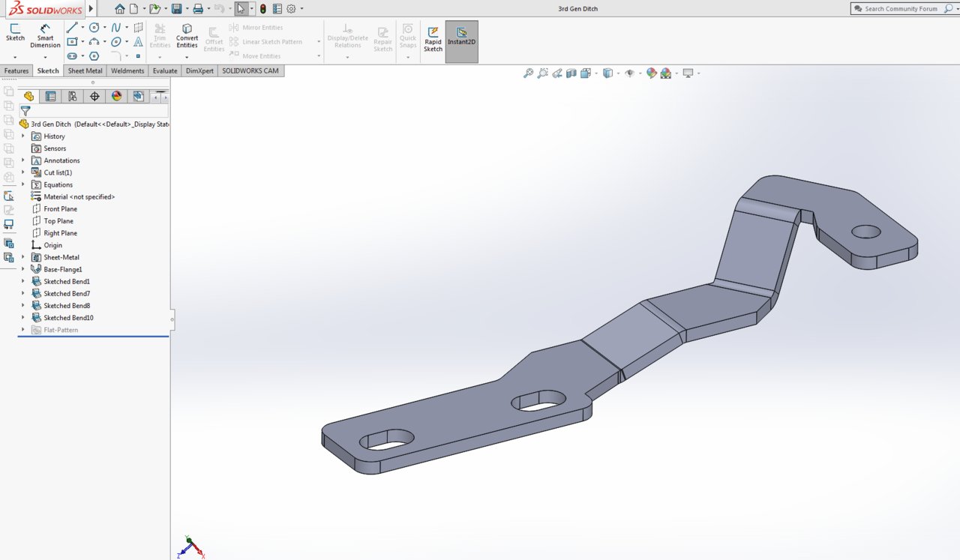The height and width of the screenshot is (560, 960).
Task: Click Previous View icon
Action: click(x=557, y=73)
